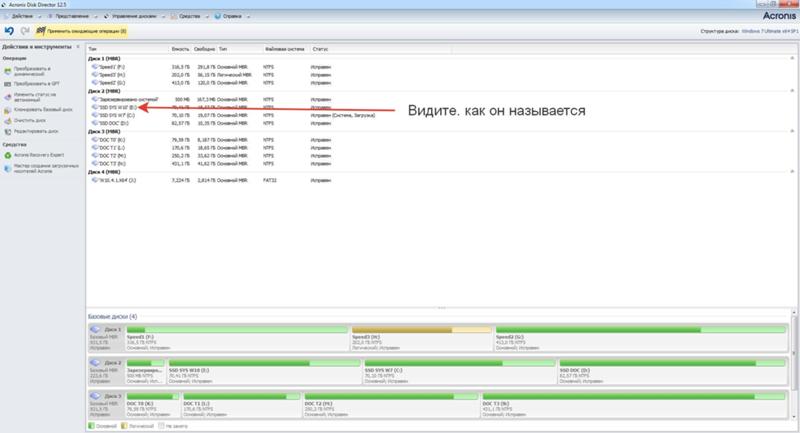Click Диск 1 drive icon in disk map
The height and width of the screenshot is (433, 800).
point(95,329)
